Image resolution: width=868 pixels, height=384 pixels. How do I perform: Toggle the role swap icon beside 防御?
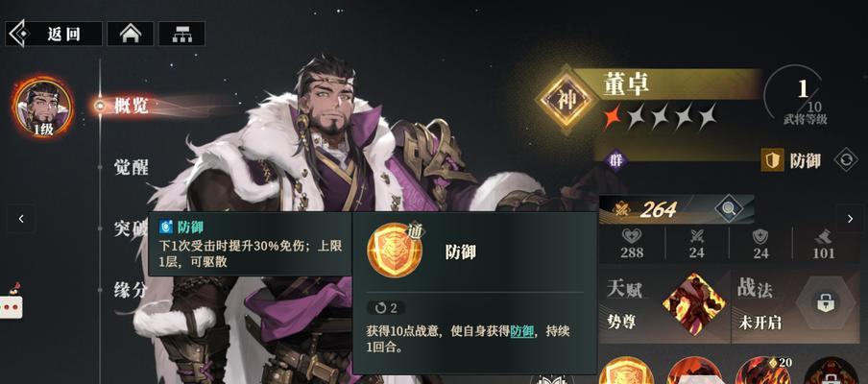845,160
